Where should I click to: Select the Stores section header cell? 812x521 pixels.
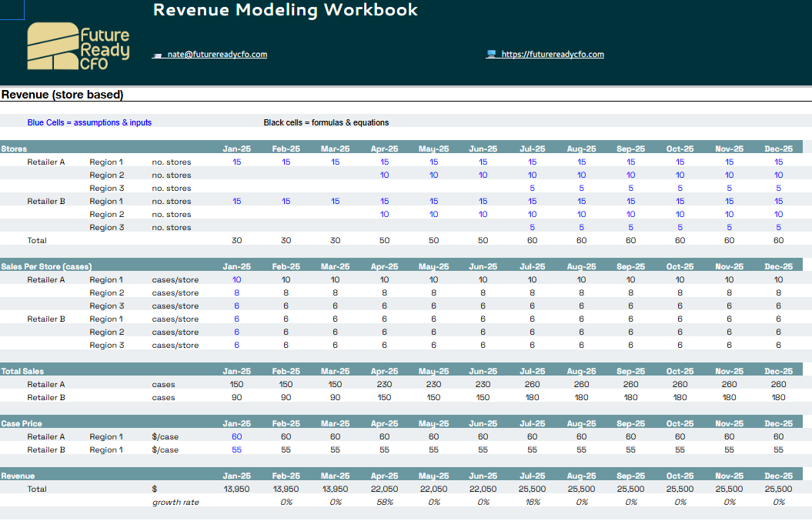coord(15,149)
